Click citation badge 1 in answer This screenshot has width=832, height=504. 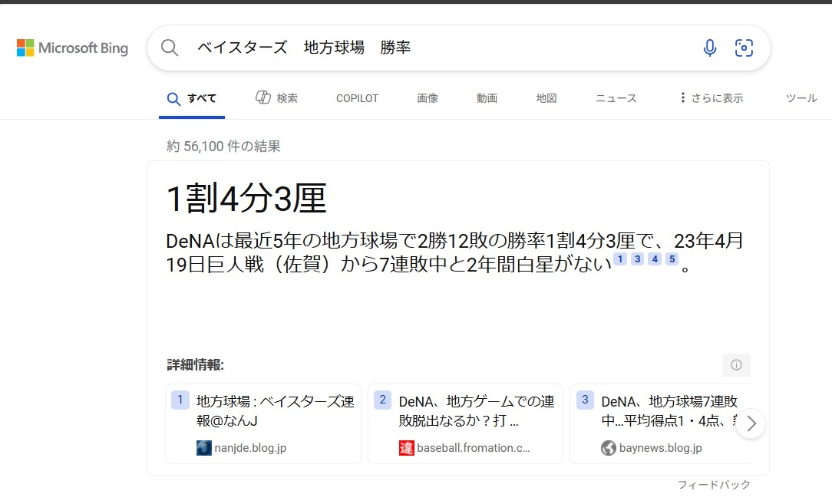point(620,259)
